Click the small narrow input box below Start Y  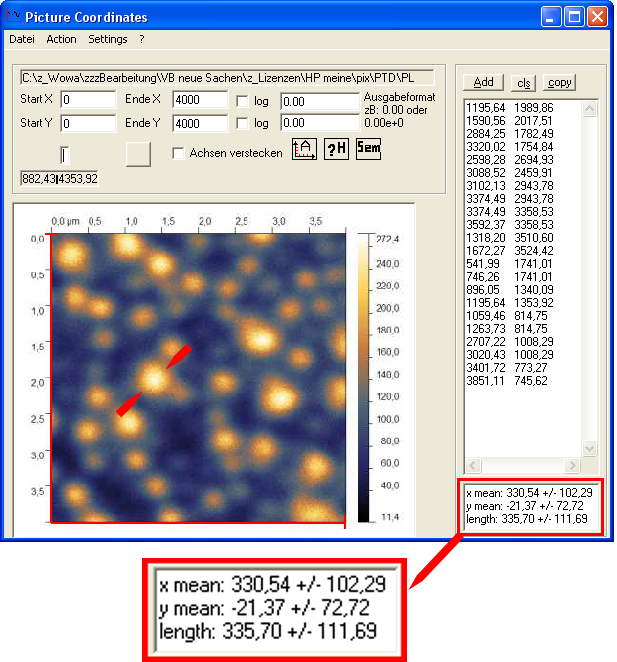[65, 155]
